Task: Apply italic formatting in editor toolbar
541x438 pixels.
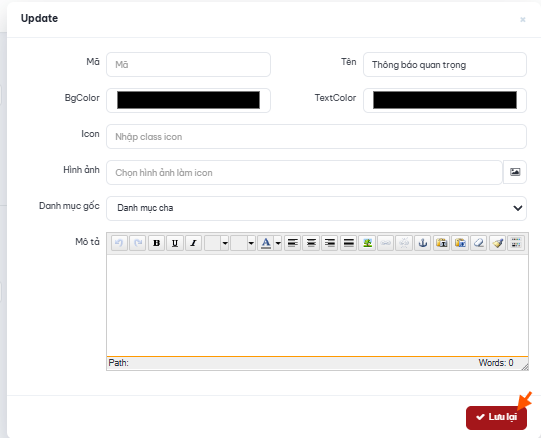Action: 194,243
